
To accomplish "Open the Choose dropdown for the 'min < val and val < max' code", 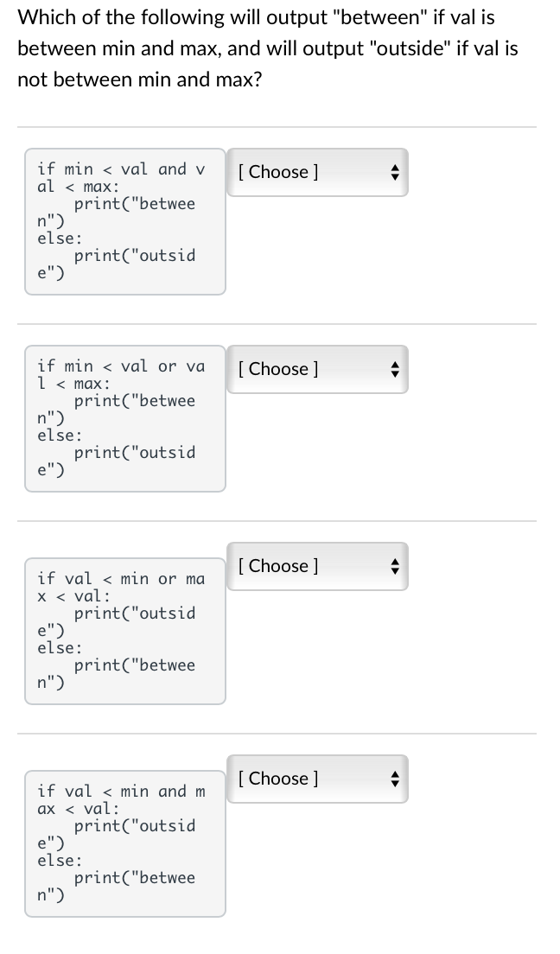I will pos(311,172).
